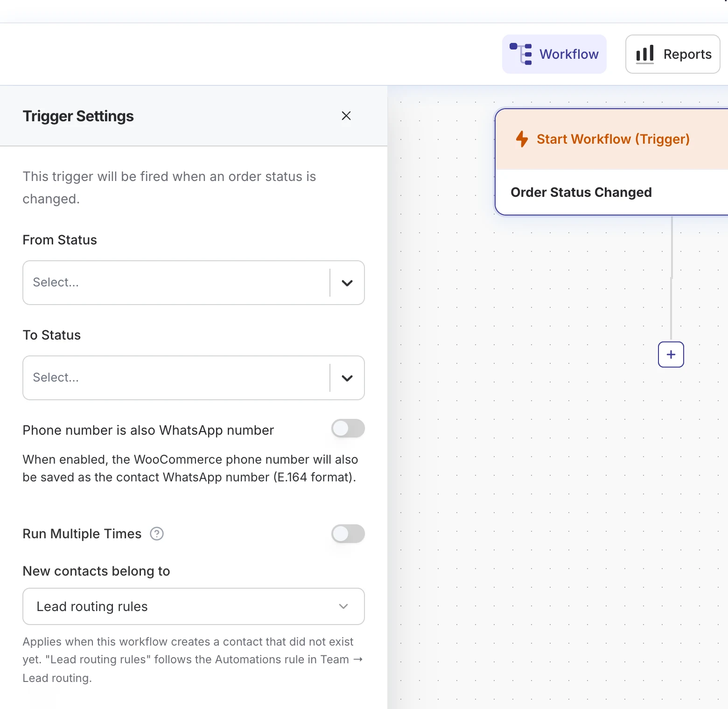
Task: Click the From Status label
Action: coord(60,240)
